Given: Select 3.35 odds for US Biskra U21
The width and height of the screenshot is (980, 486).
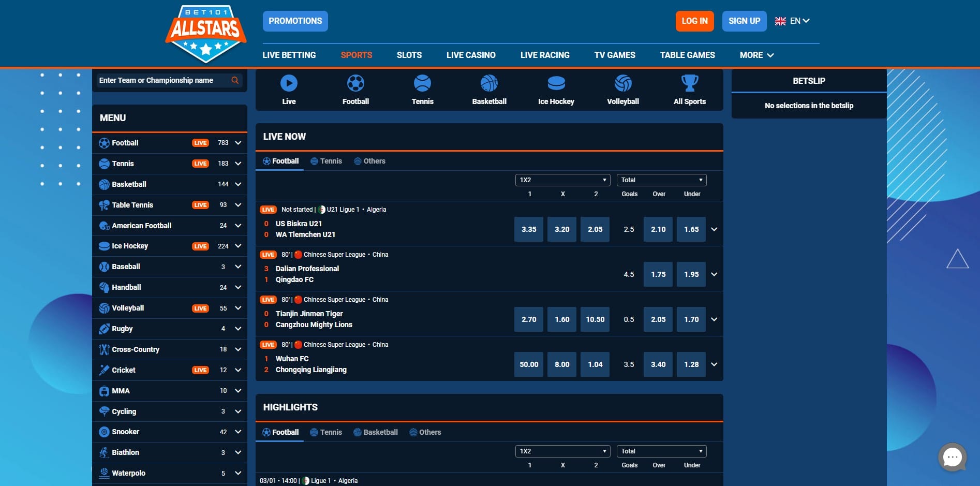Looking at the screenshot, I should [x=529, y=229].
